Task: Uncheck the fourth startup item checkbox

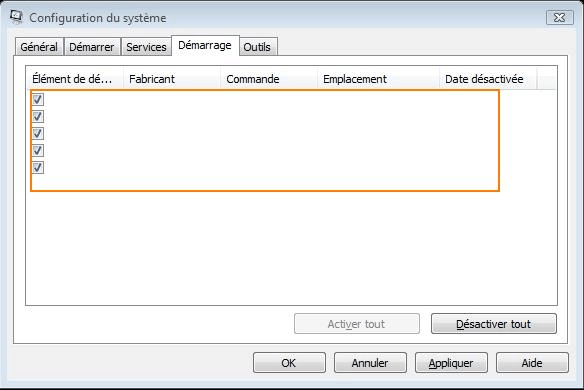Action: [x=38, y=150]
